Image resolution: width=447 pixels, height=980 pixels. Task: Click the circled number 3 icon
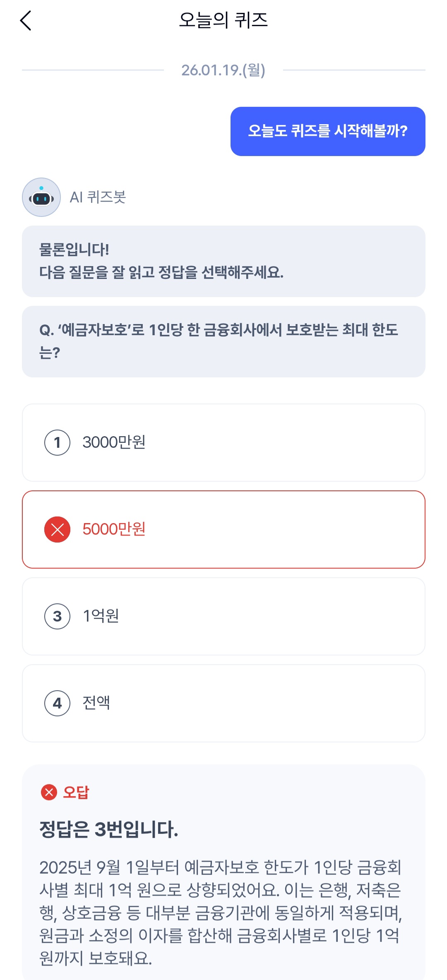tap(58, 616)
